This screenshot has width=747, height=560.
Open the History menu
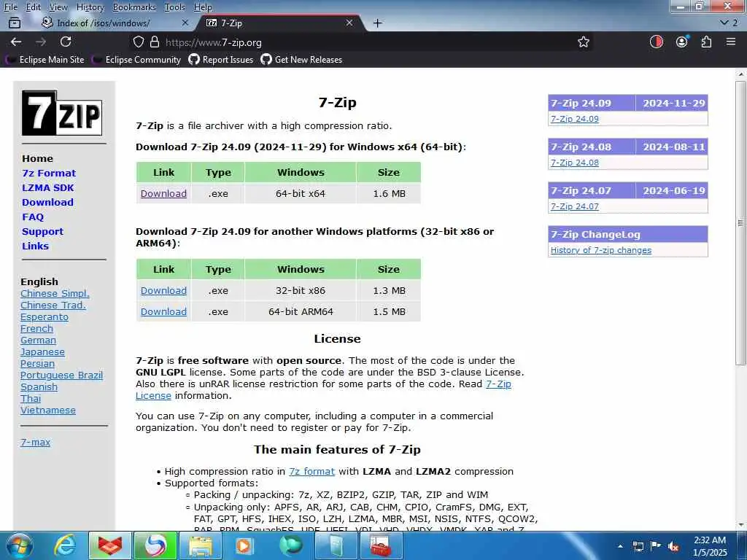(90, 7)
